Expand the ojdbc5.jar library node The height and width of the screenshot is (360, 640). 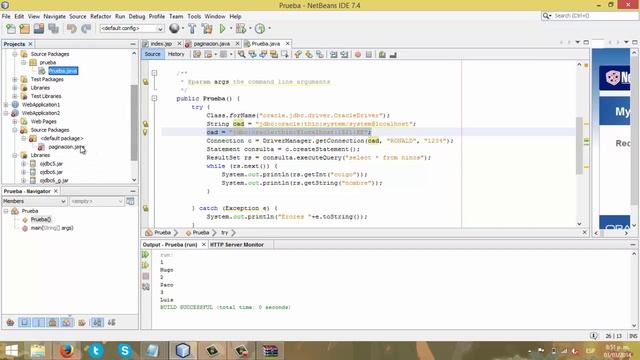click(23, 164)
